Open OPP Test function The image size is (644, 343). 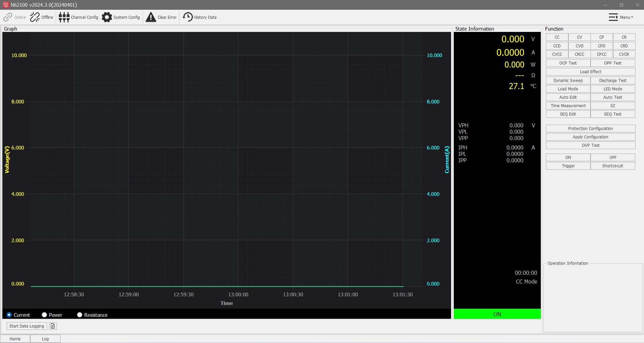click(613, 63)
